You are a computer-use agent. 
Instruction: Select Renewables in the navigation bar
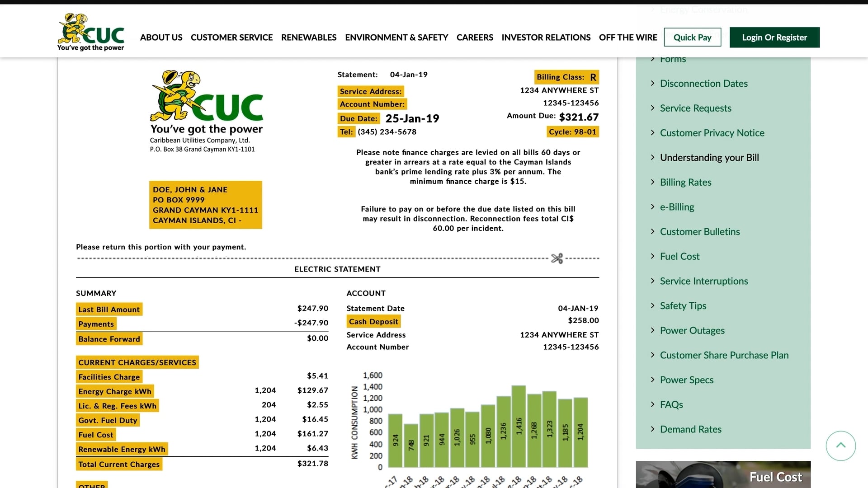[309, 38]
